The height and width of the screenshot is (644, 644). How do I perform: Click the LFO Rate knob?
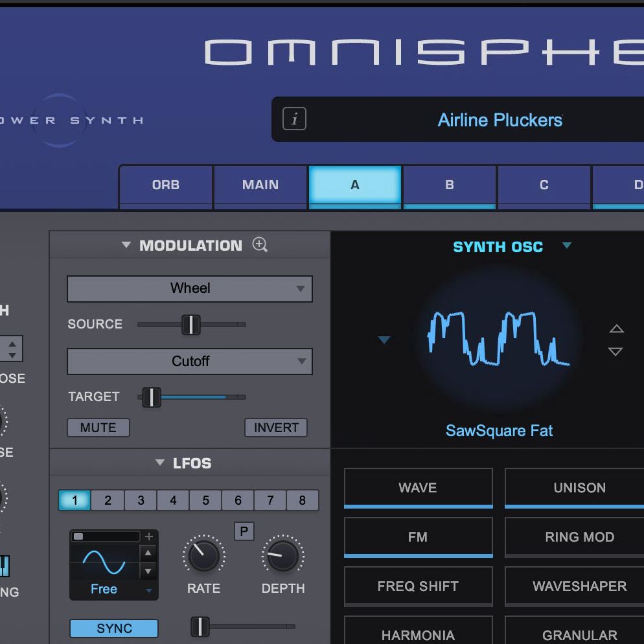[x=203, y=556]
